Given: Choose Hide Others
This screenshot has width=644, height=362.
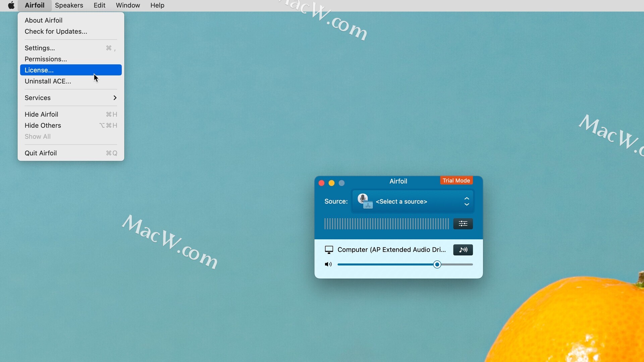Looking at the screenshot, I should click(71, 125).
